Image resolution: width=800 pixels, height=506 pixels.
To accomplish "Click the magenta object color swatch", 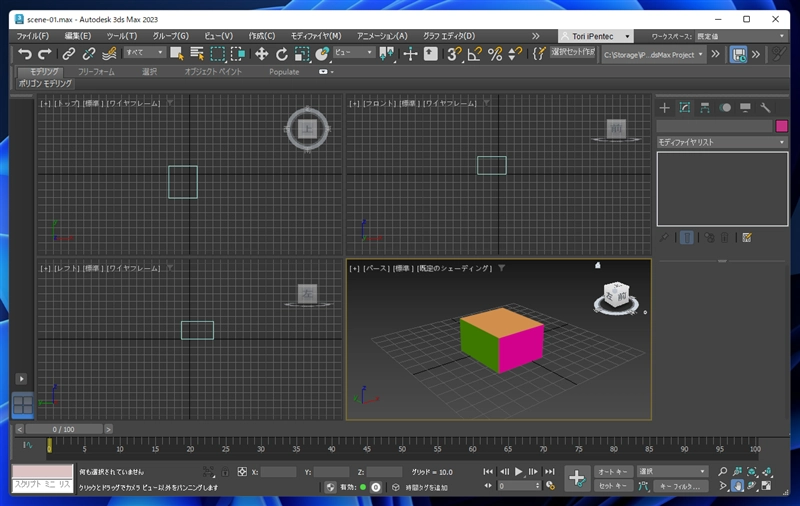I will pyautogui.click(x=782, y=126).
